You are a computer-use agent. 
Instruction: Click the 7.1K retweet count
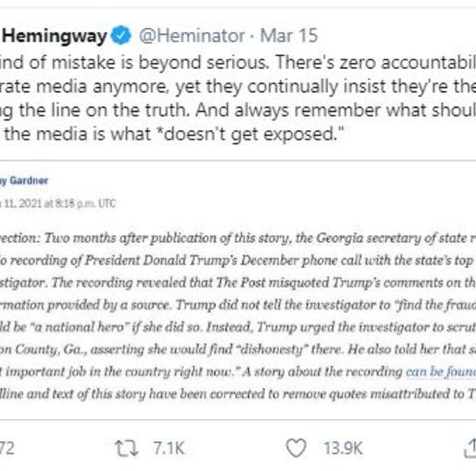click(167, 448)
